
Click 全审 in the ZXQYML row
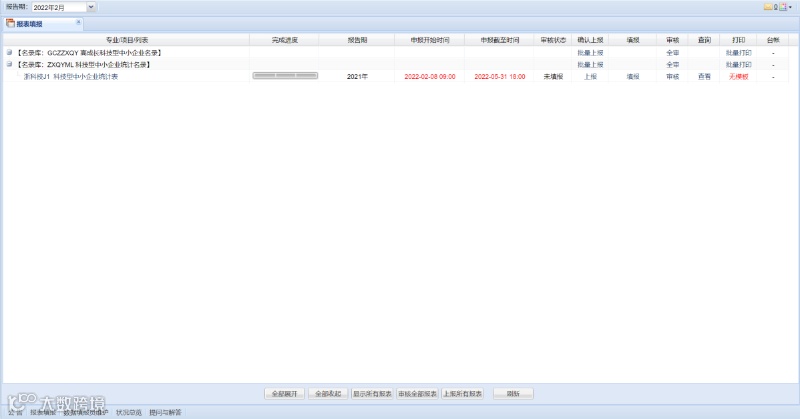coord(672,65)
